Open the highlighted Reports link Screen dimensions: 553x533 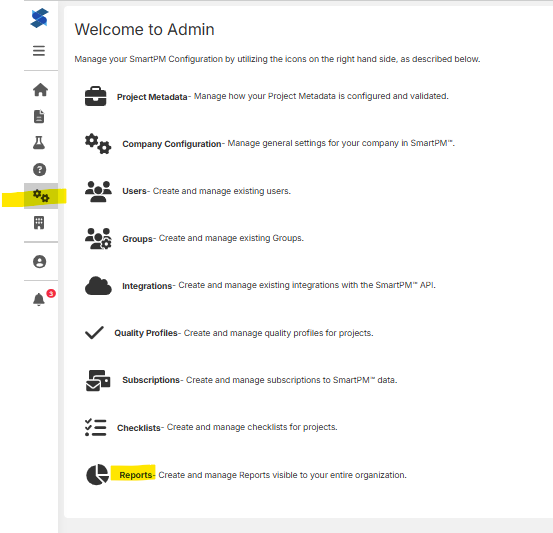pos(136,475)
